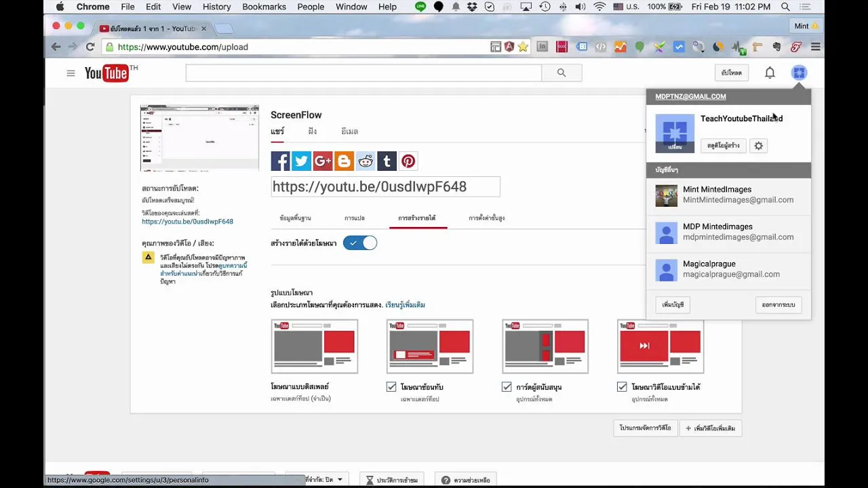Select the overlay ads format thumbnail
The height and width of the screenshot is (488, 868).
point(430,346)
